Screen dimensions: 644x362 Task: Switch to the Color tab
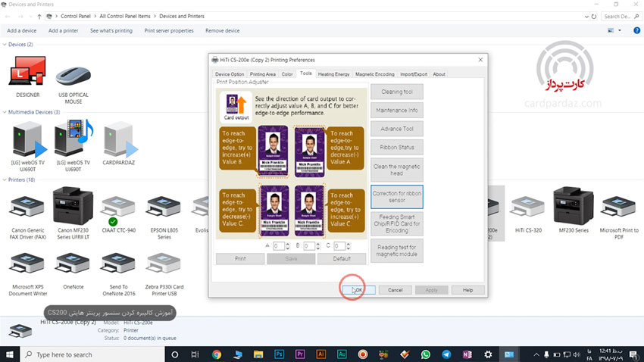(287, 74)
